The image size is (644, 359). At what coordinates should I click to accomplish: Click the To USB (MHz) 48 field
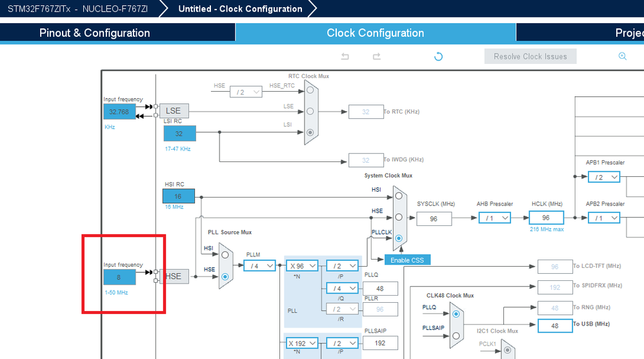[x=555, y=325]
